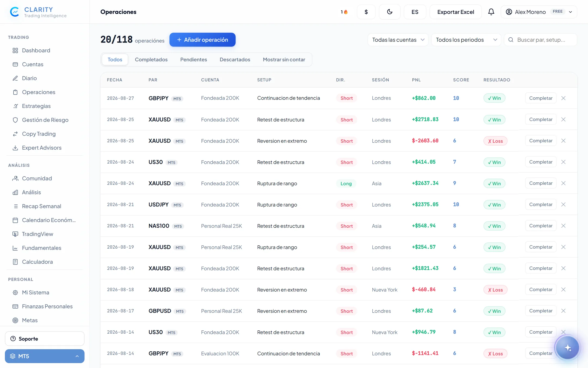Click Añadir operación button
Viewport: 588px width, 368px height.
point(202,40)
